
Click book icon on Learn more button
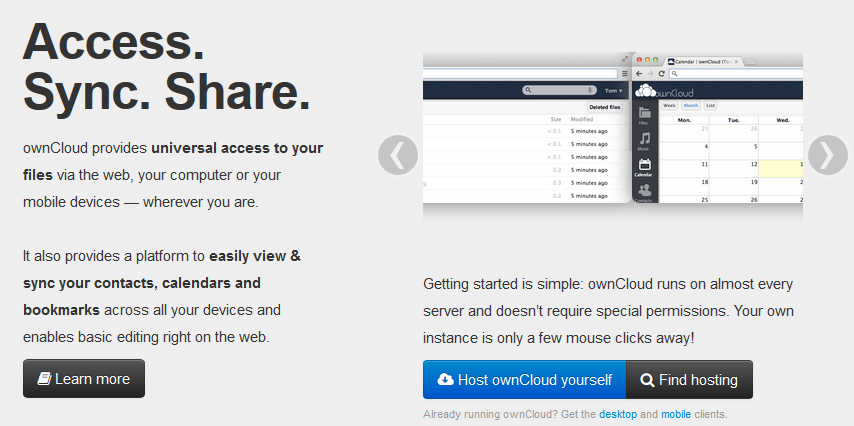pyautogui.click(x=44, y=379)
